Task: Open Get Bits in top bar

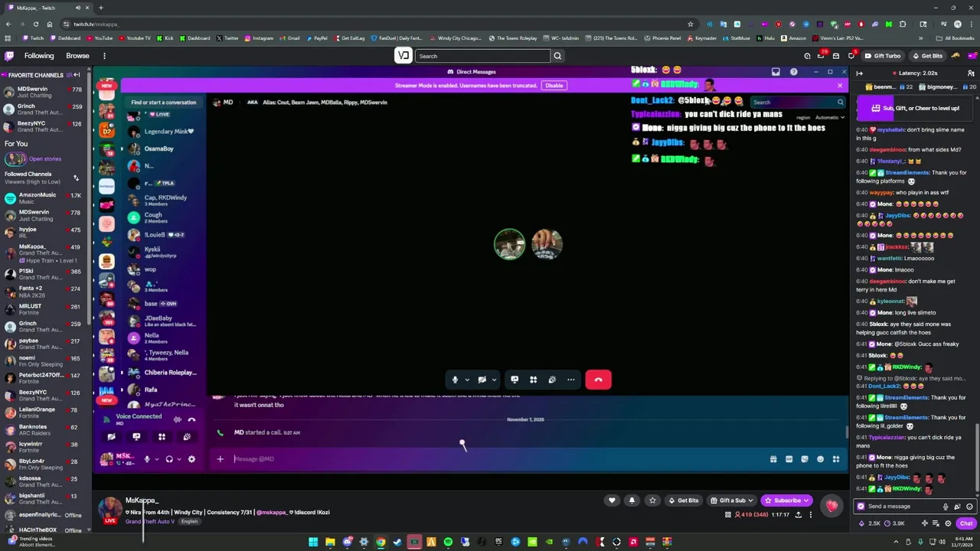Action: point(927,56)
